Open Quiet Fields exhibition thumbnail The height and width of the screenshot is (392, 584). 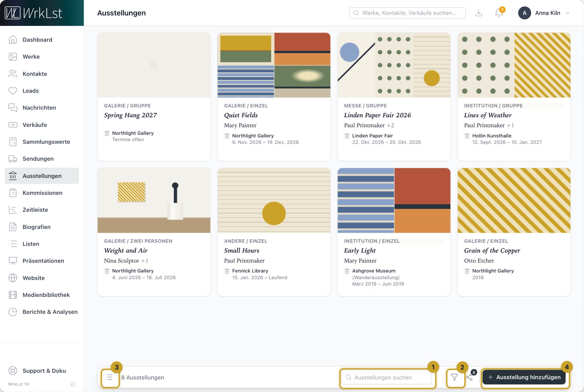[274, 65]
